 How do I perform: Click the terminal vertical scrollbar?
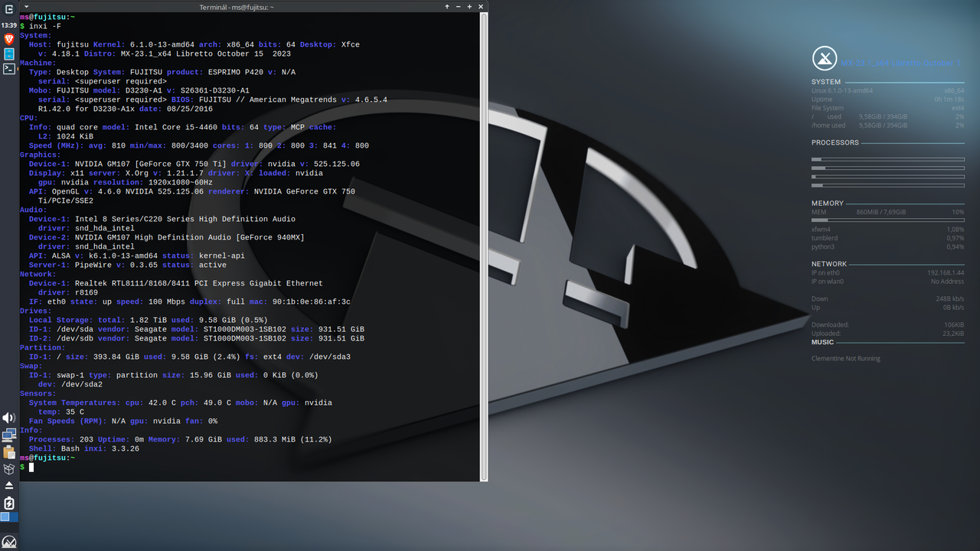coord(484,246)
